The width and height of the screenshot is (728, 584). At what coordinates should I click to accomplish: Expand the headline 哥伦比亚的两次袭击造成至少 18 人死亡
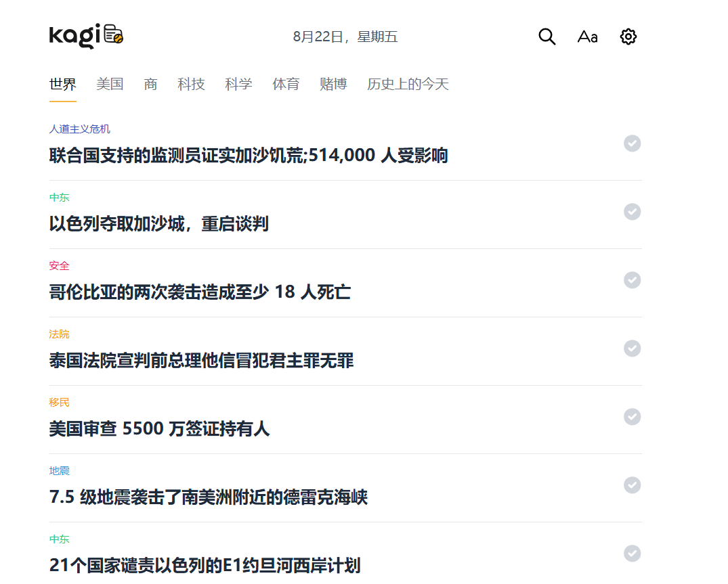(x=200, y=292)
